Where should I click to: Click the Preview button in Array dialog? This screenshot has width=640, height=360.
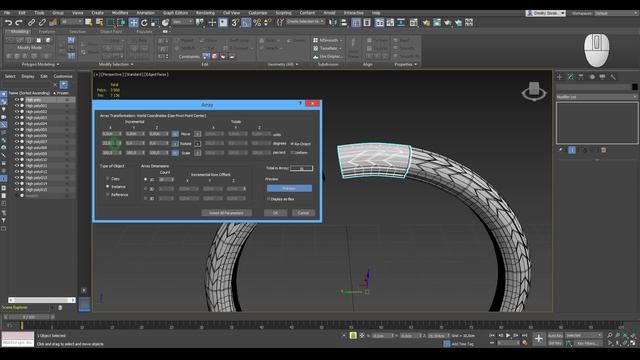(289, 189)
